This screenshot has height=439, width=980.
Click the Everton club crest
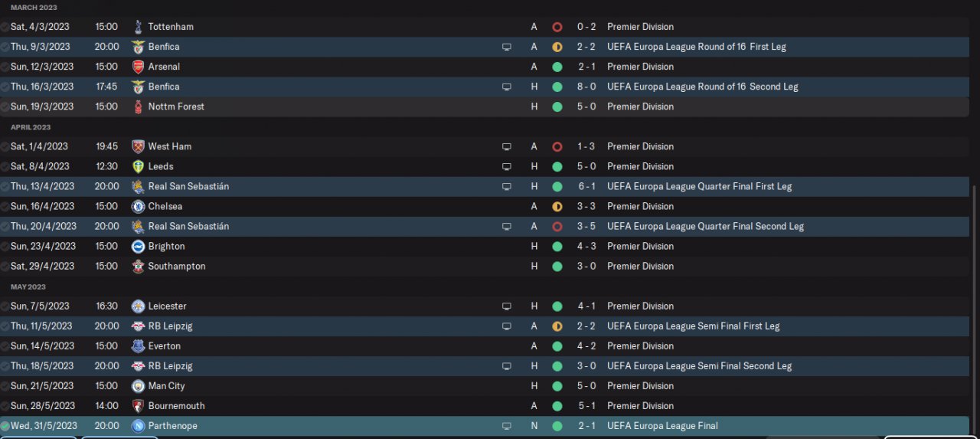pyautogui.click(x=138, y=346)
